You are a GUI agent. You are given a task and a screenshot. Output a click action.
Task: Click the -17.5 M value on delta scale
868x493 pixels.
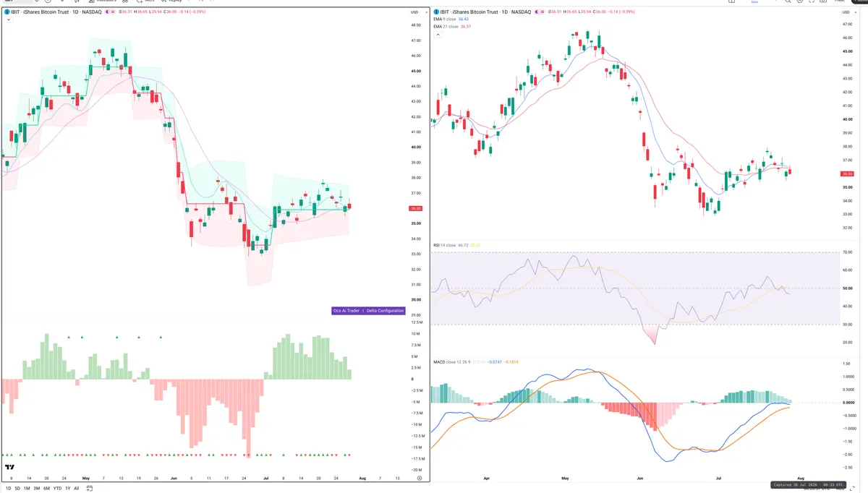pos(417,458)
